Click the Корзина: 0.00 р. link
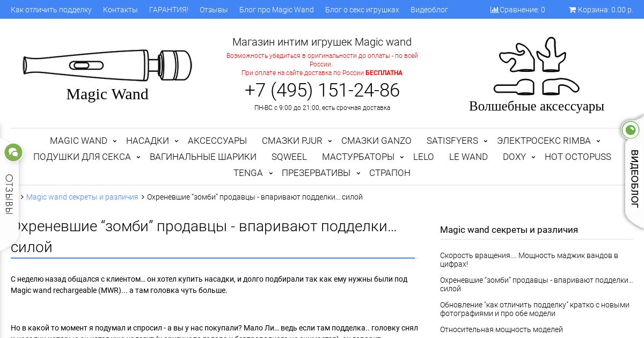 point(601,10)
